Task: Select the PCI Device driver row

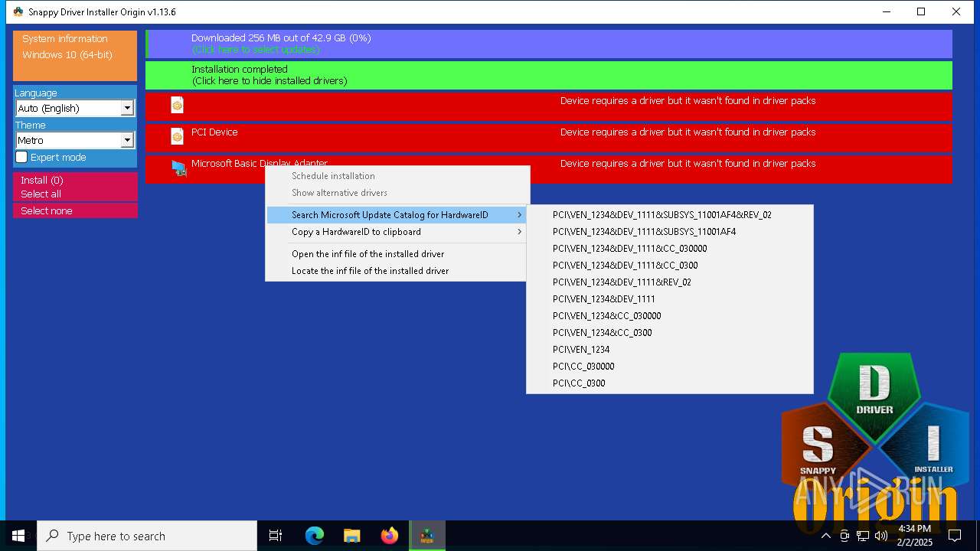Action: point(549,138)
